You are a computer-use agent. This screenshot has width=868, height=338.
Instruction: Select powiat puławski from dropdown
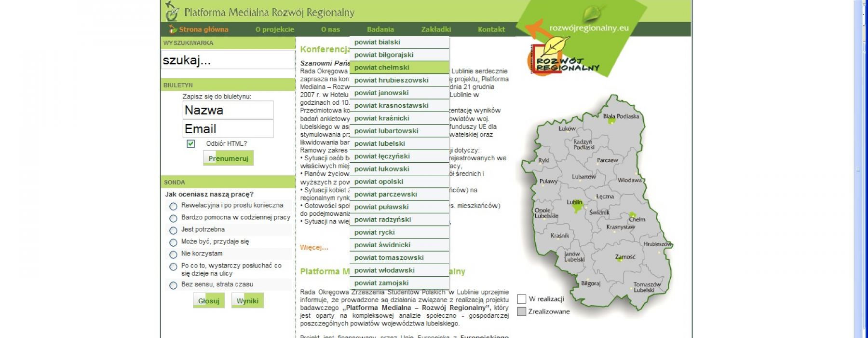click(399, 207)
